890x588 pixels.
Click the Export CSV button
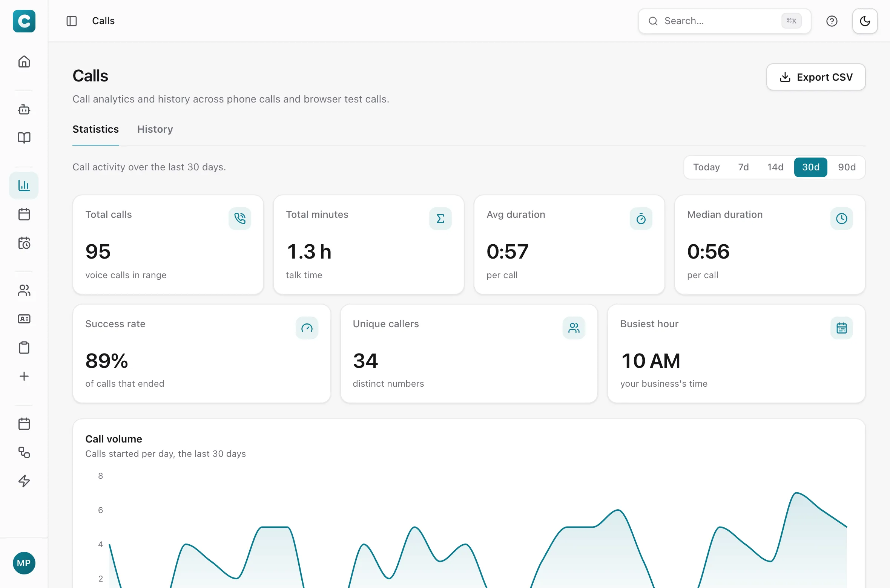(x=816, y=77)
